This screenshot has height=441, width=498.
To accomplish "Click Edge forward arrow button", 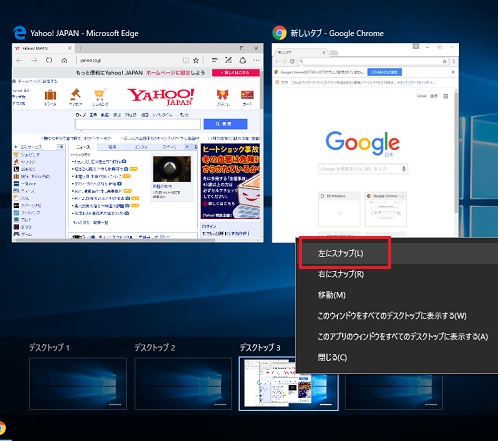I will pyautogui.click(x=34, y=60).
